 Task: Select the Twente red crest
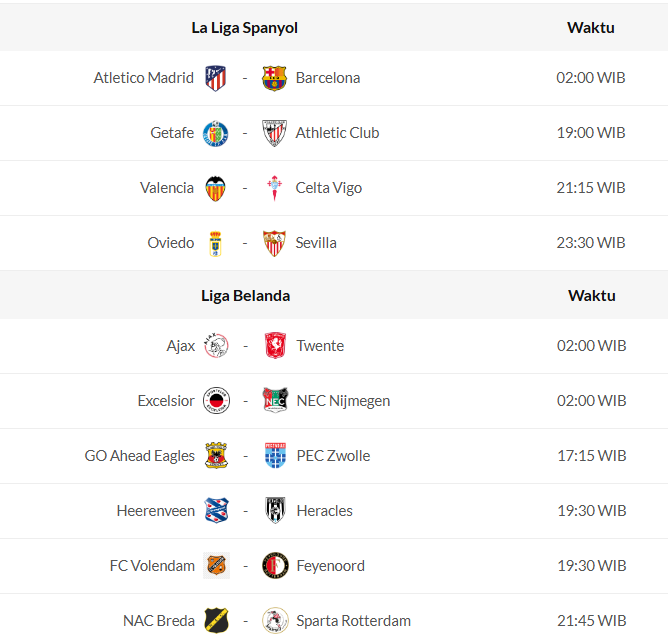coord(274,346)
